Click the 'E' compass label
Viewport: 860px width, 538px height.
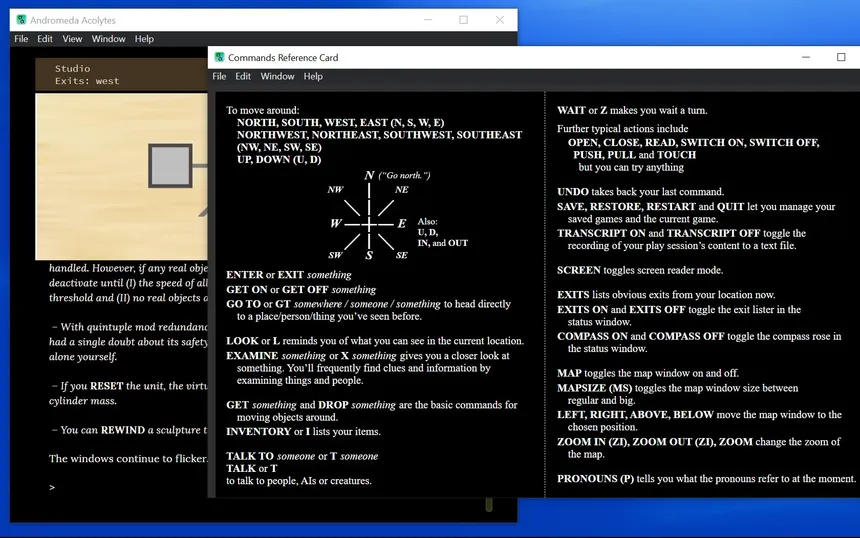[402, 223]
